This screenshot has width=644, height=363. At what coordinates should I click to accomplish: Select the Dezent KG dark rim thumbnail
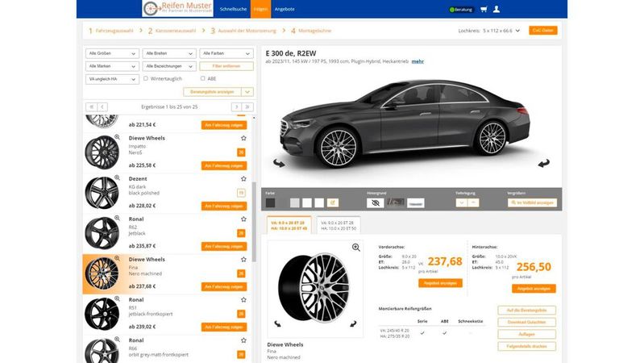pos(102,193)
